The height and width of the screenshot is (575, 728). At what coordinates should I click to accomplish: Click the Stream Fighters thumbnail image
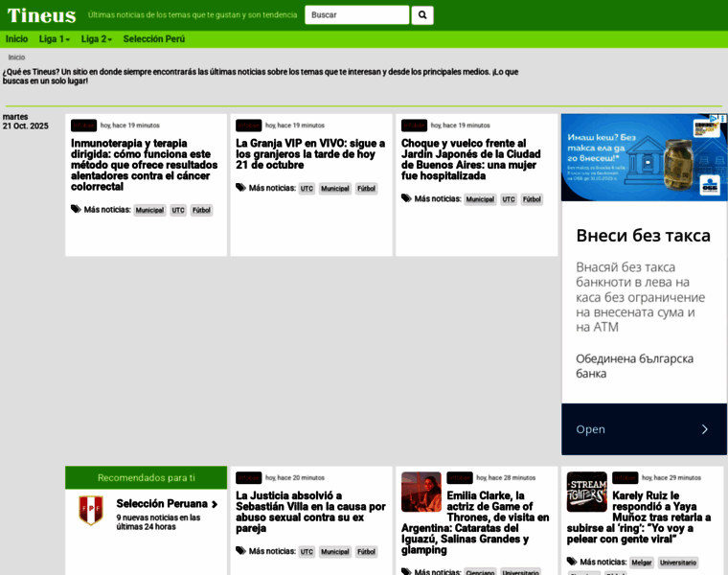tap(586, 492)
